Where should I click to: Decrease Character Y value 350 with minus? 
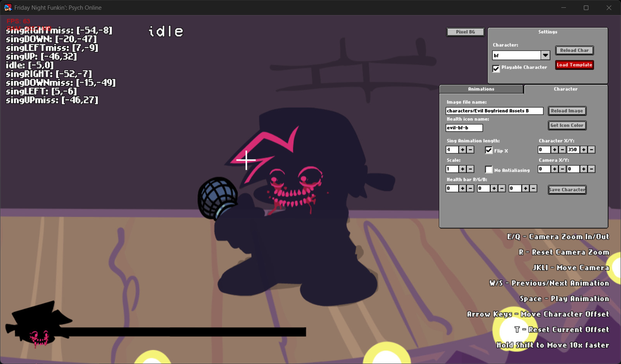pos(592,149)
